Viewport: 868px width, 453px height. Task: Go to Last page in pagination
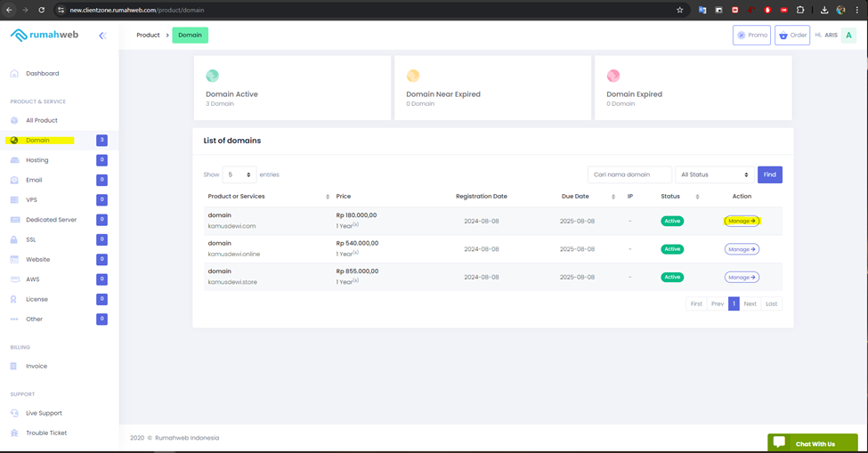pos(771,303)
